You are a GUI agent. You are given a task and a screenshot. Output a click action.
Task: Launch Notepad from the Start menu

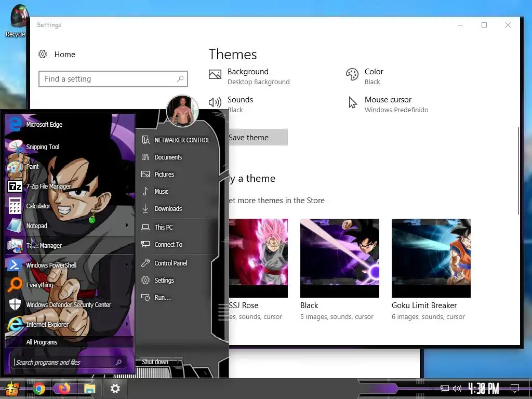point(70,225)
